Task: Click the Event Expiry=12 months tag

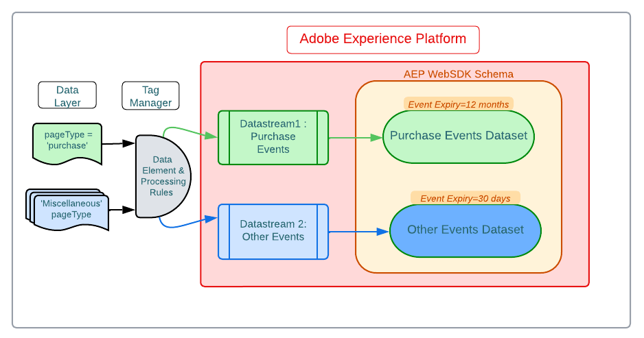Action: (458, 104)
